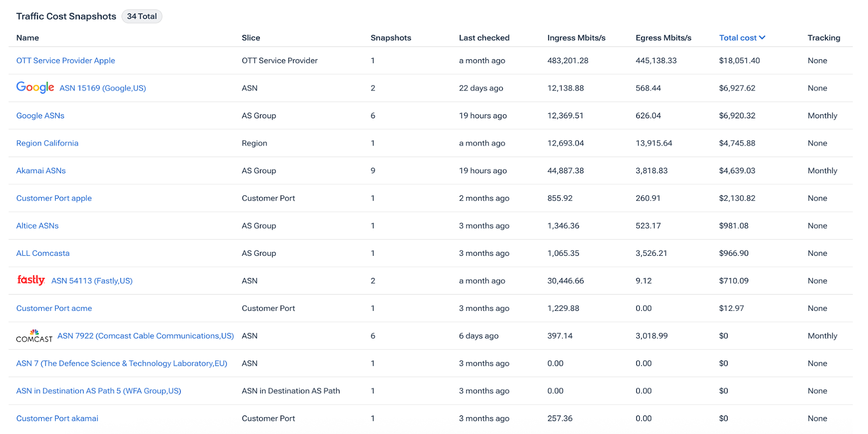
Task: Open Customer Port akamai entry
Action: click(57, 418)
